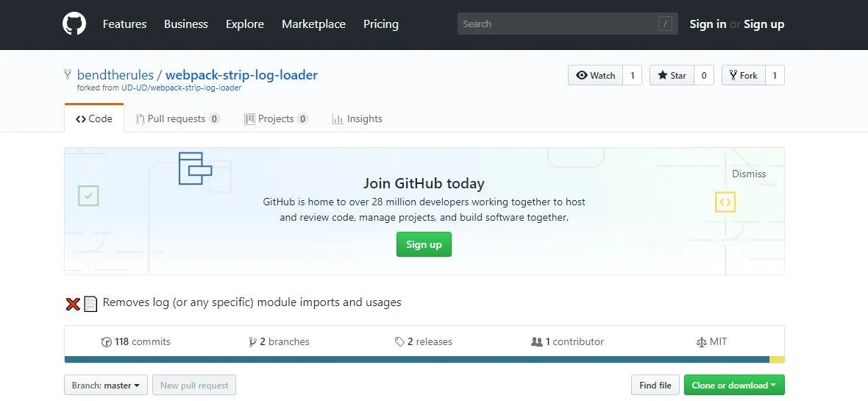Dismiss the Join GitHub banner
The height and width of the screenshot is (401, 868).
(748, 174)
